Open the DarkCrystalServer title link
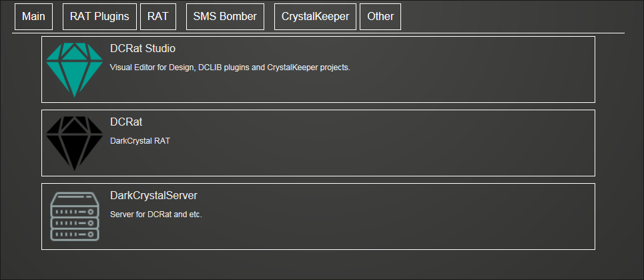644x280 pixels. (153, 196)
